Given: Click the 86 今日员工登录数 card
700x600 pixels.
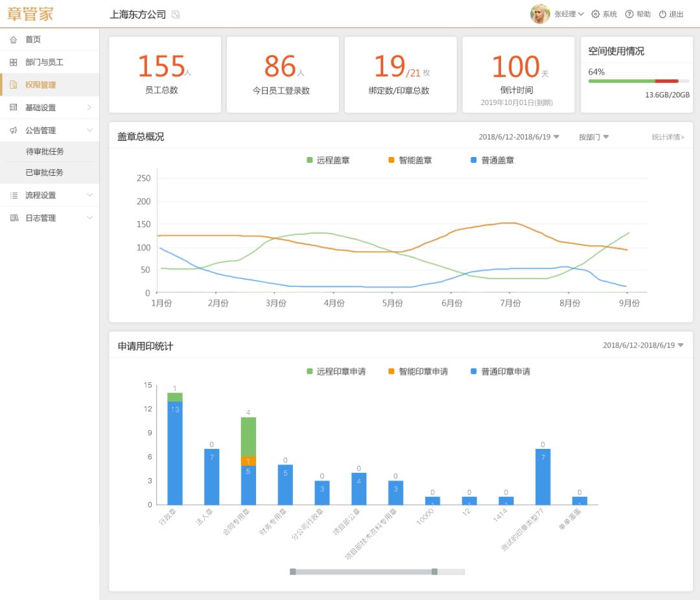Looking at the screenshot, I should click(283, 75).
